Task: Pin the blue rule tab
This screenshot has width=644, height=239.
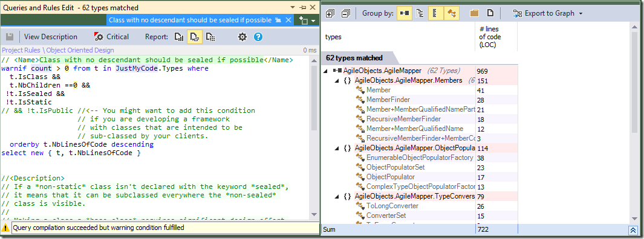Action: tap(278, 20)
